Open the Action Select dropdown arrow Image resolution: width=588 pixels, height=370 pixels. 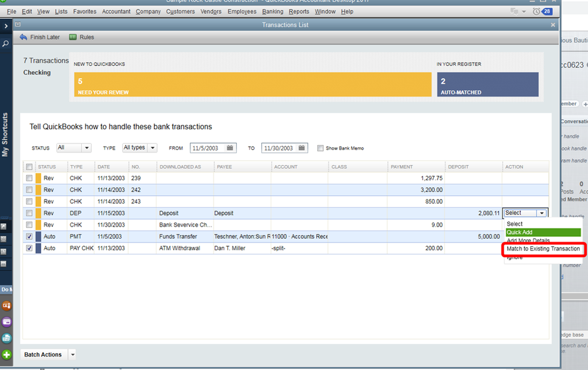[x=542, y=213]
